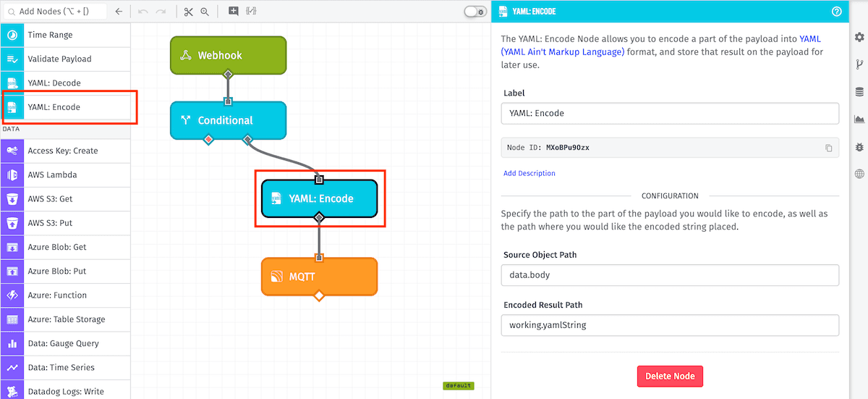868x399 pixels.
Task: Click the scissors cut icon in toolbar
Action: coord(189,12)
